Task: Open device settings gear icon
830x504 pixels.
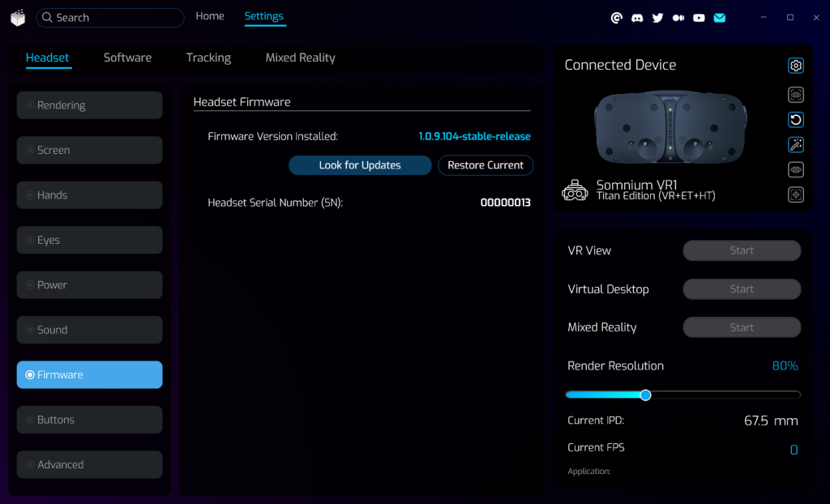Action: tap(796, 66)
